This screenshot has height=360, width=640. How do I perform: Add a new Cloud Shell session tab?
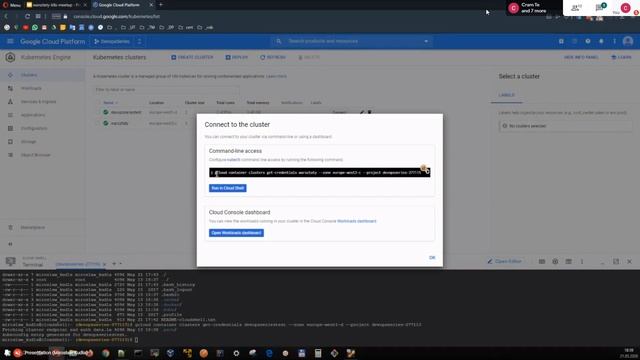click(114, 264)
